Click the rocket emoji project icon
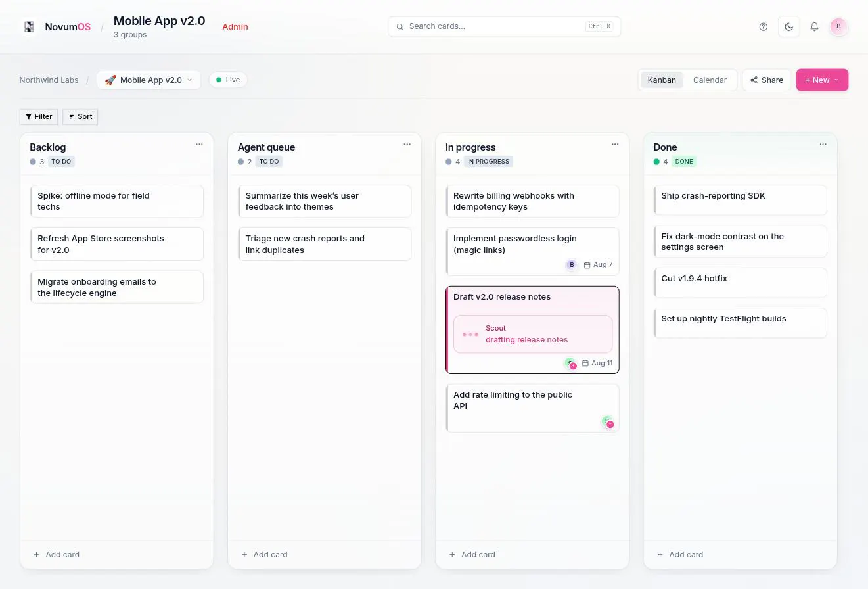 [x=110, y=80]
